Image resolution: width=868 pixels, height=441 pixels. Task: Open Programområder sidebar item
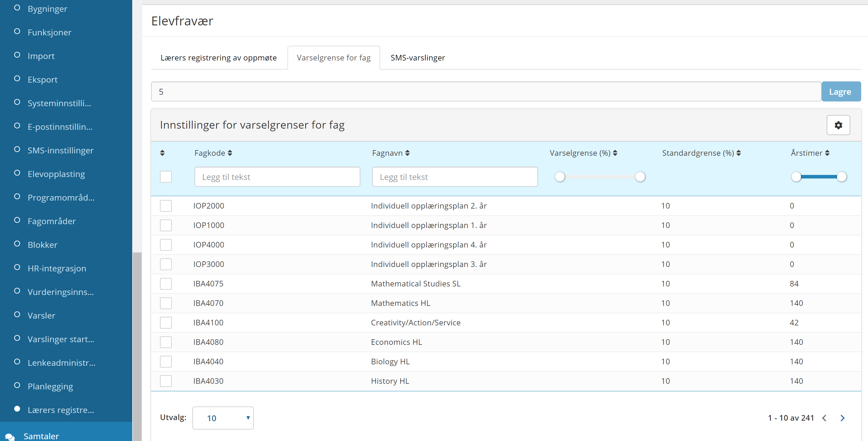pyautogui.click(x=61, y=197)
